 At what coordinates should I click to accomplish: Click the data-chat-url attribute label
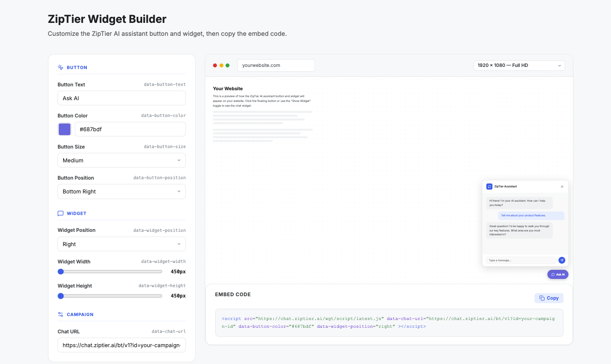click(x=169, y=332)
